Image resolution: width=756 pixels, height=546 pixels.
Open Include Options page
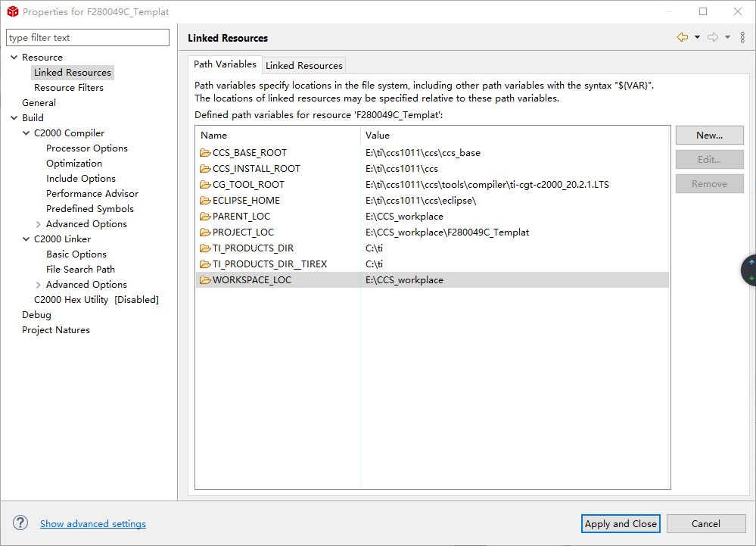coord(81,179)
